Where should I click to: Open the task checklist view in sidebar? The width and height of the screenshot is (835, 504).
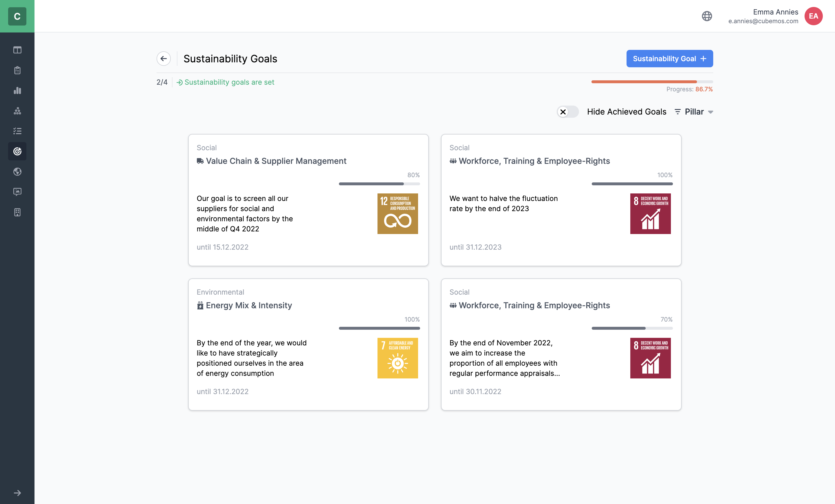tap(17, 131)
